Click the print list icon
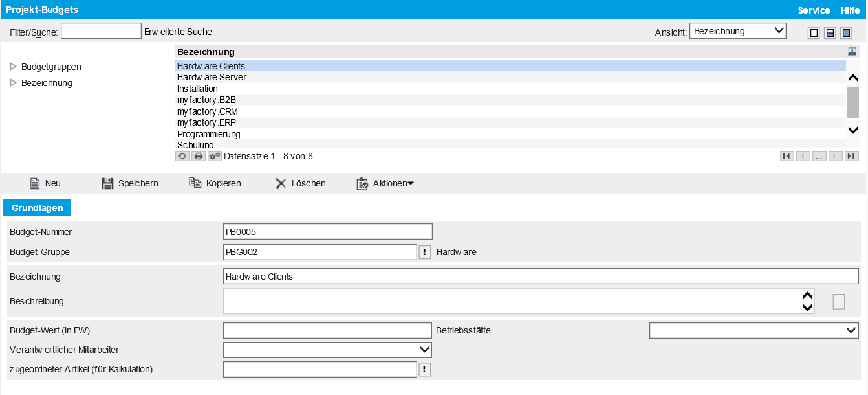 coord(199,156)
